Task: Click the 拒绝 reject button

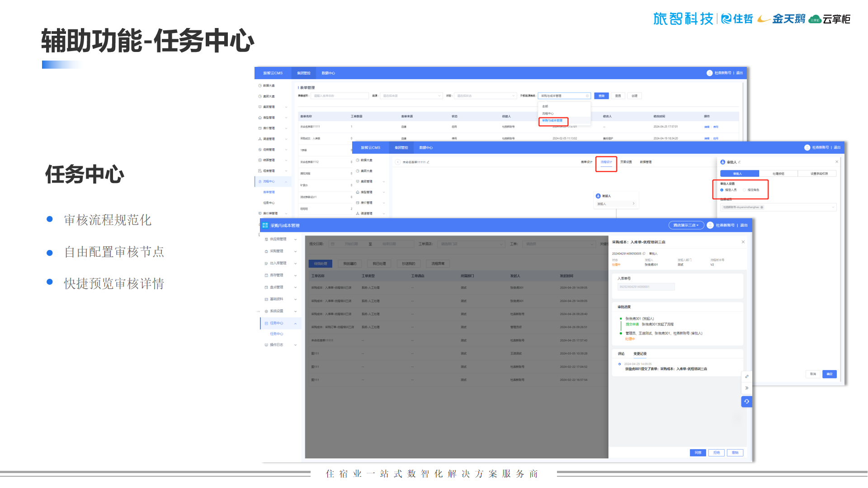Action: pos(716,453)
